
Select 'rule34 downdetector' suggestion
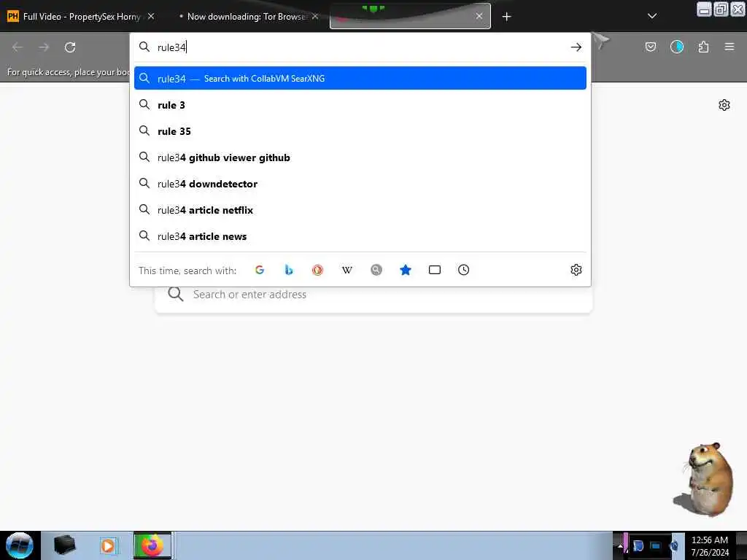pyautogui.click(x=360, y=183)
